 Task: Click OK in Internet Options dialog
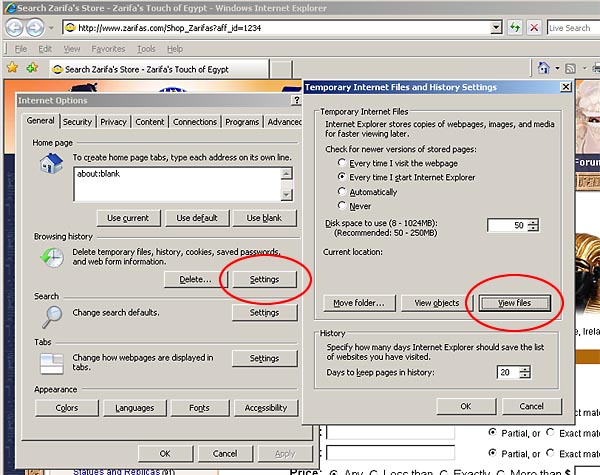pyautogui.click(x=165, y=454)
